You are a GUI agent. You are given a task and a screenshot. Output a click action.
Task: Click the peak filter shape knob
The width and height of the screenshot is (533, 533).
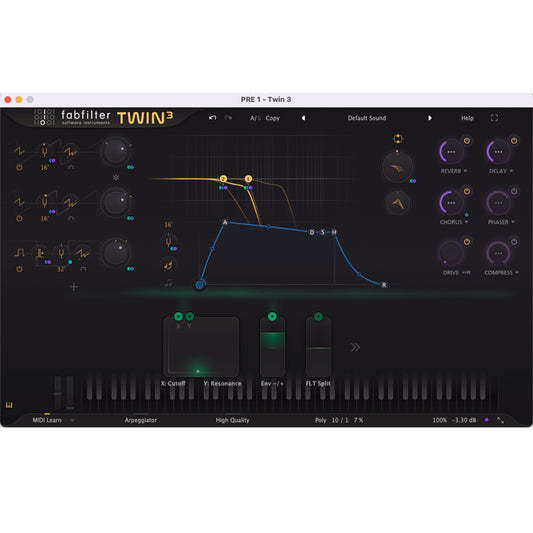tap(398, 203)
